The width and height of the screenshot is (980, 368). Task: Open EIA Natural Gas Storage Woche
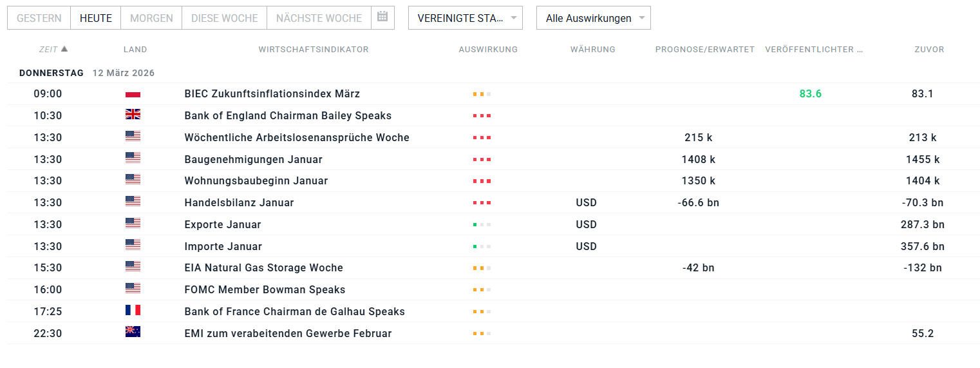click(x=263, y=267)
